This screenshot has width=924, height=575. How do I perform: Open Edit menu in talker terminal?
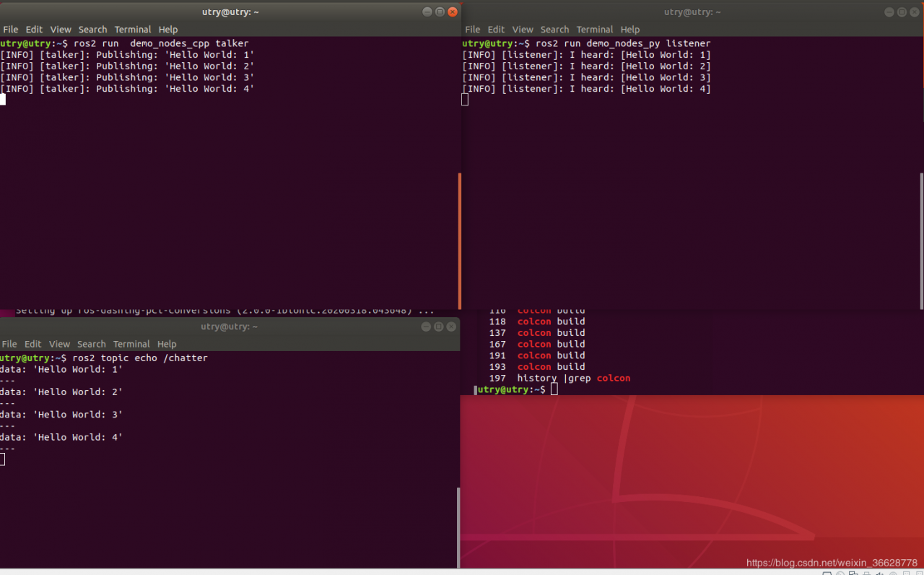tap(34, 30)
